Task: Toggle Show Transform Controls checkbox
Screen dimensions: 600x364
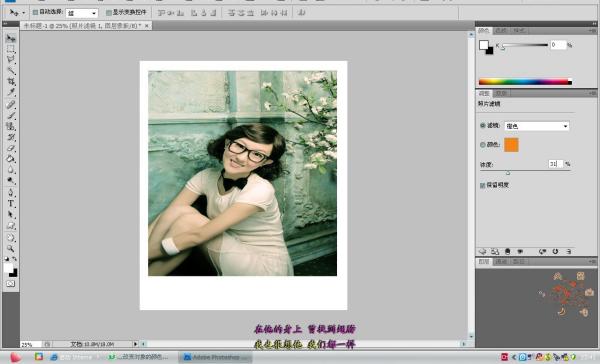Action: [x=109, y=13]
